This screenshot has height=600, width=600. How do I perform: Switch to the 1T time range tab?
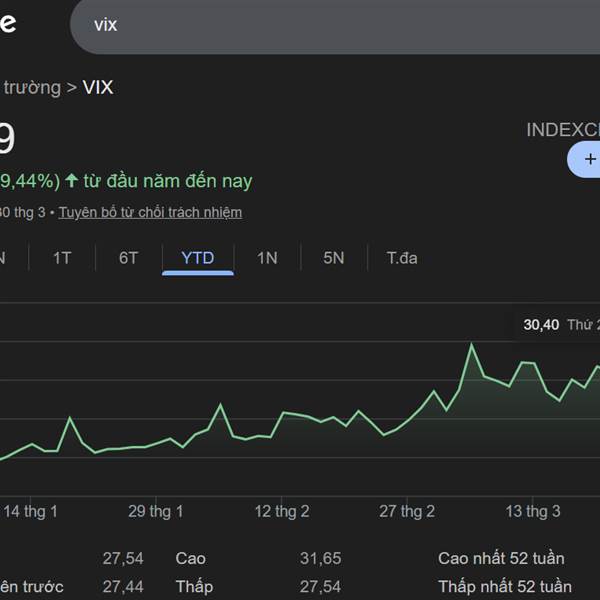(62, 258)
